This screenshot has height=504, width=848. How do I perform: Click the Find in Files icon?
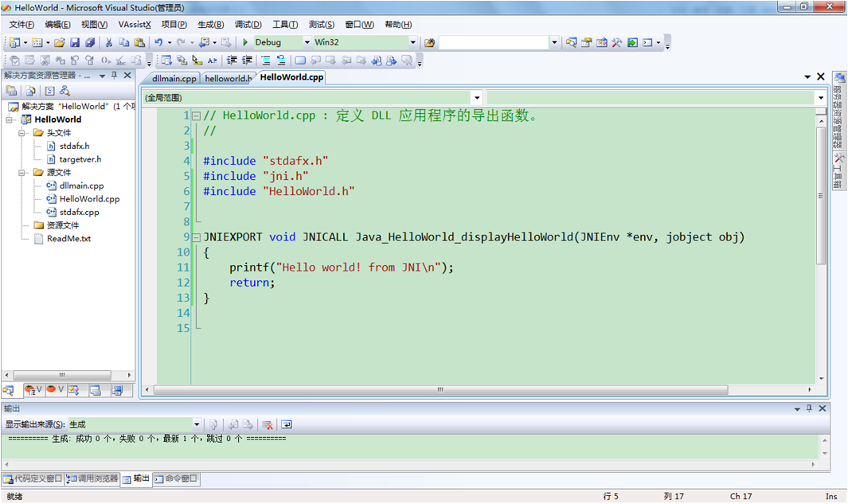click(x=429, y=42)
